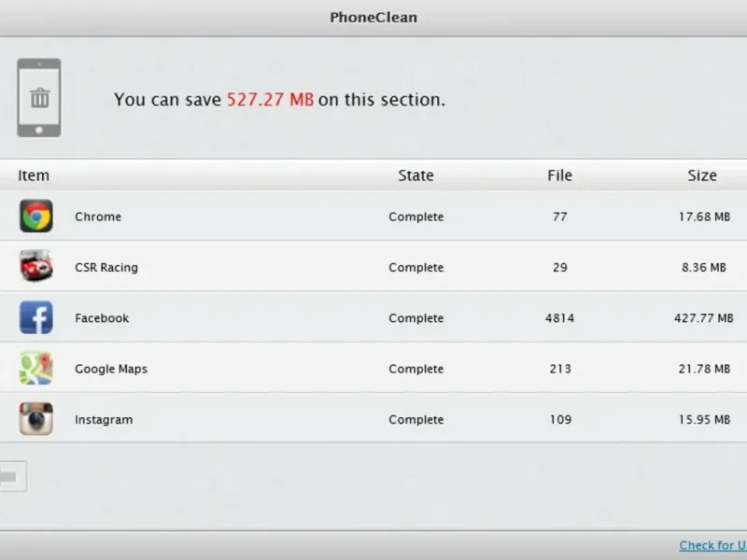This screenshot has width=747, height=560.
Task: Sort list by State column header
Action: click(x=416, y=175)
